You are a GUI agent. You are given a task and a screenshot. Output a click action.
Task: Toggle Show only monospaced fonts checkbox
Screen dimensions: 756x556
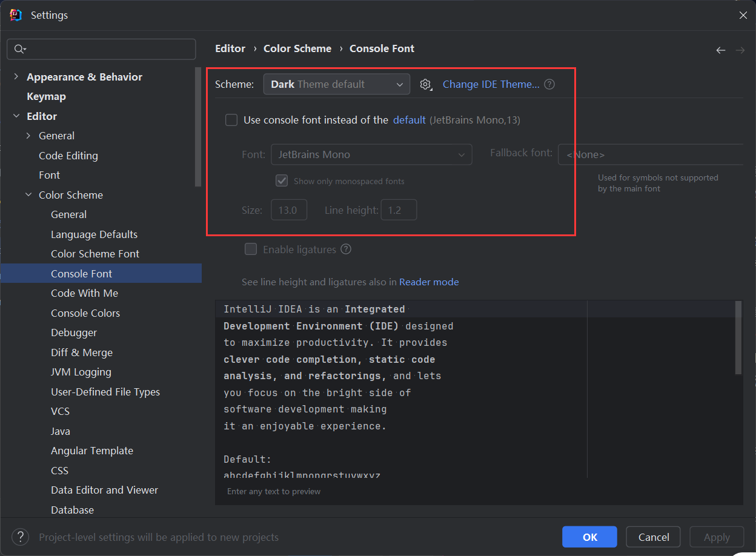(282, 180)
